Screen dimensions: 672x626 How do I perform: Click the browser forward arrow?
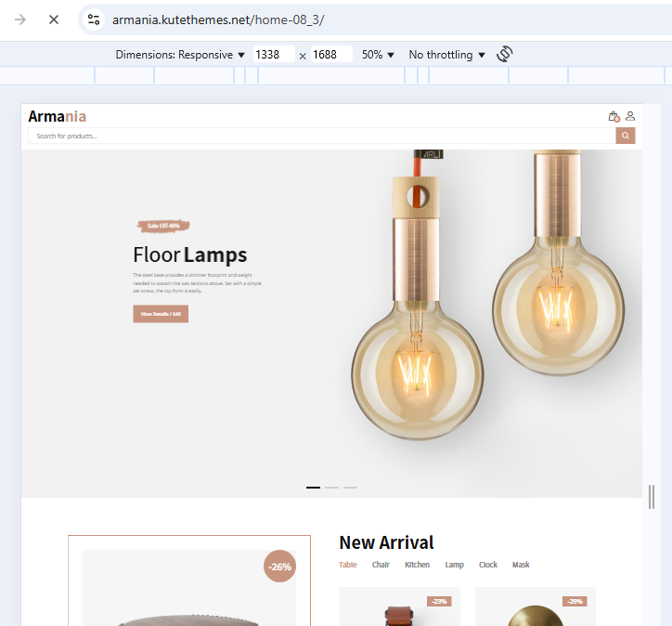point(20,20)
